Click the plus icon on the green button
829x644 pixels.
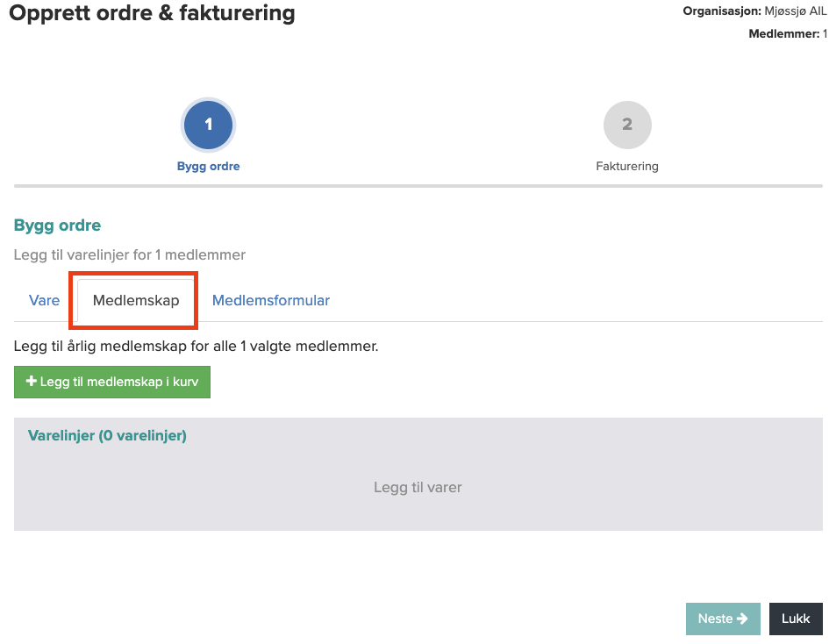point(32,381)
